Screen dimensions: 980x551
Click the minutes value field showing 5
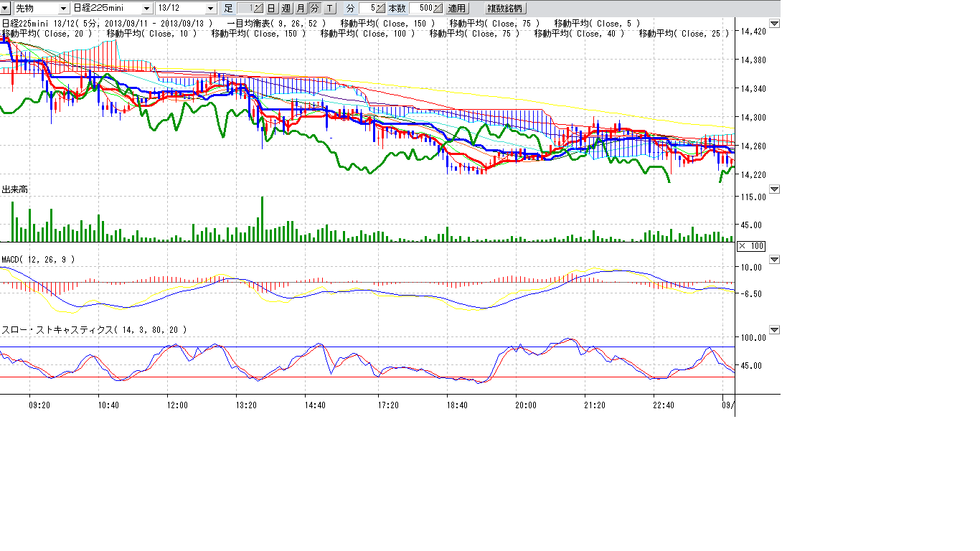coord(367,9)
